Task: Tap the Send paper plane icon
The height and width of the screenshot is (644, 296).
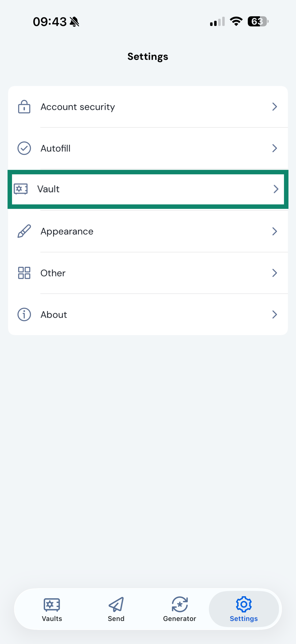Action: 116,604
